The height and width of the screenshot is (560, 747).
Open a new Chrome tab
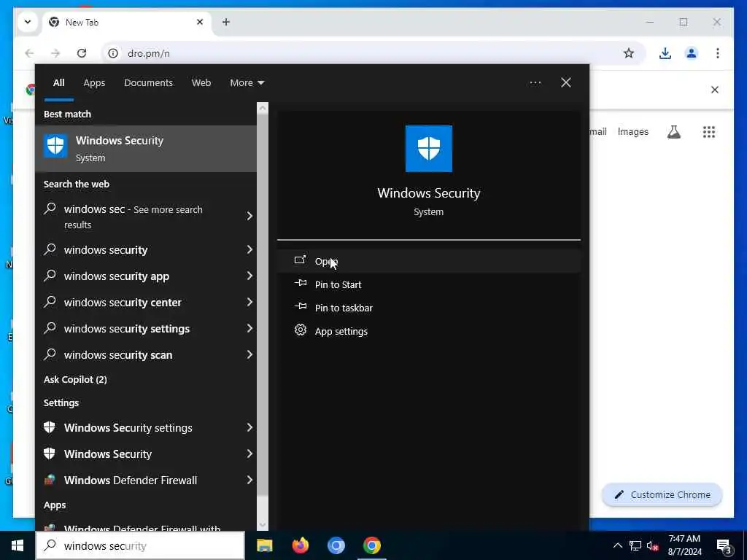pos(226,22)
